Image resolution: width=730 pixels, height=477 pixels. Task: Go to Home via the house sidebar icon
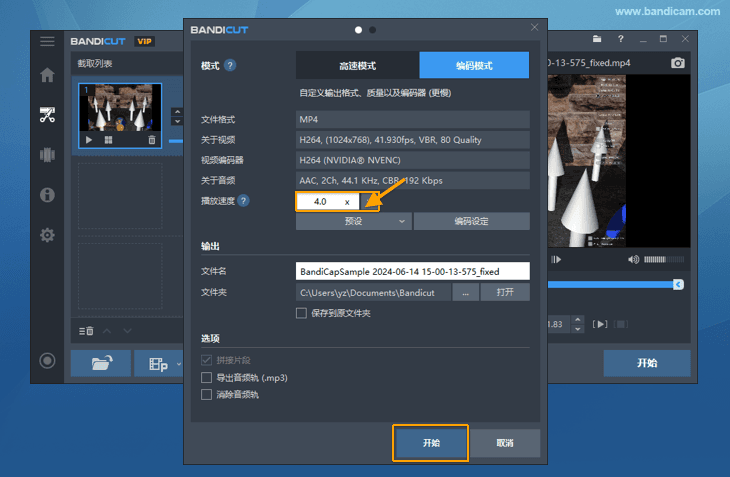coord(47,74)
